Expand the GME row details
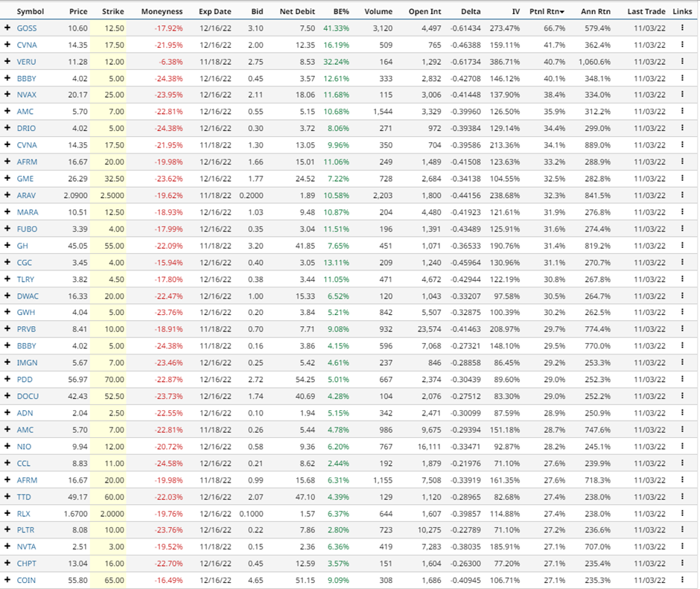This screenshot has height=589, width=700. 7,178
